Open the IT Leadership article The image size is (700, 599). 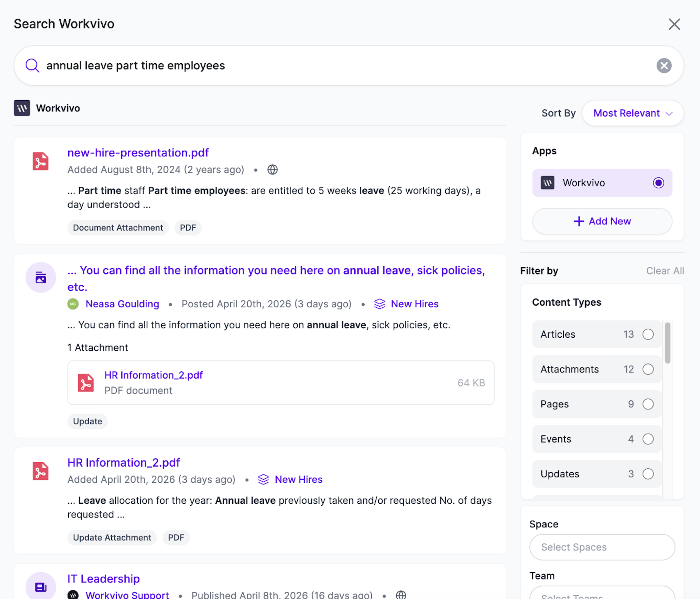coord(103,579)
